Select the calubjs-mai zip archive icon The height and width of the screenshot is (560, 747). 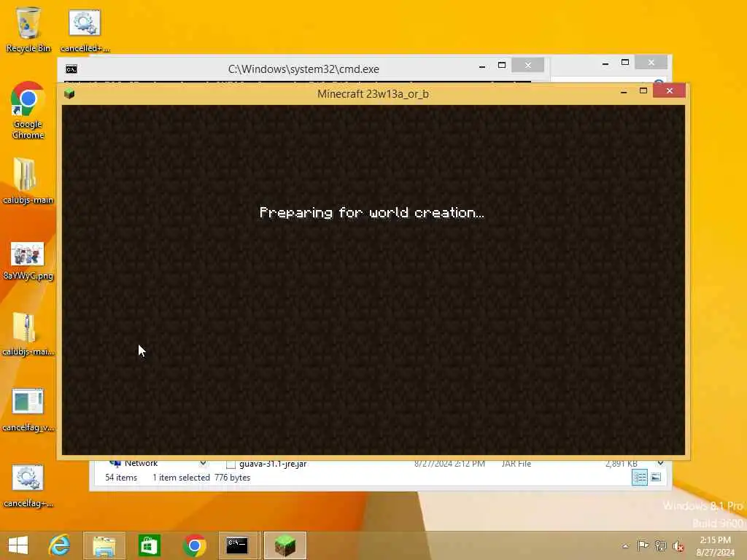[28, 333]
